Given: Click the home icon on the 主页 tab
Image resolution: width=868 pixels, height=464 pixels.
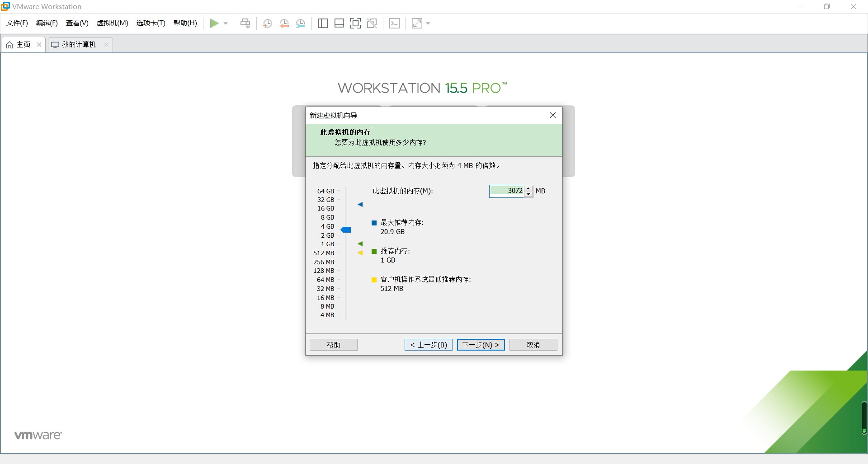Looking at the screenshot, I should 9,45.
